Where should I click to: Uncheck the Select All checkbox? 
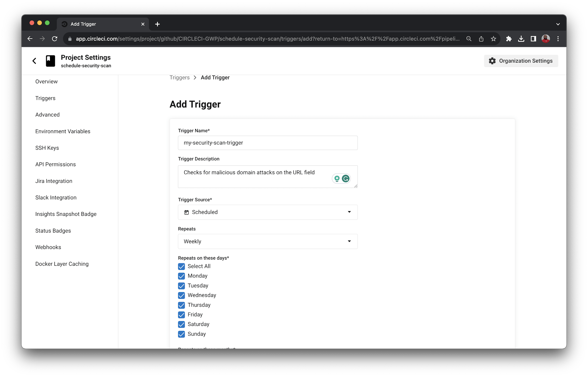coord(181,266)
